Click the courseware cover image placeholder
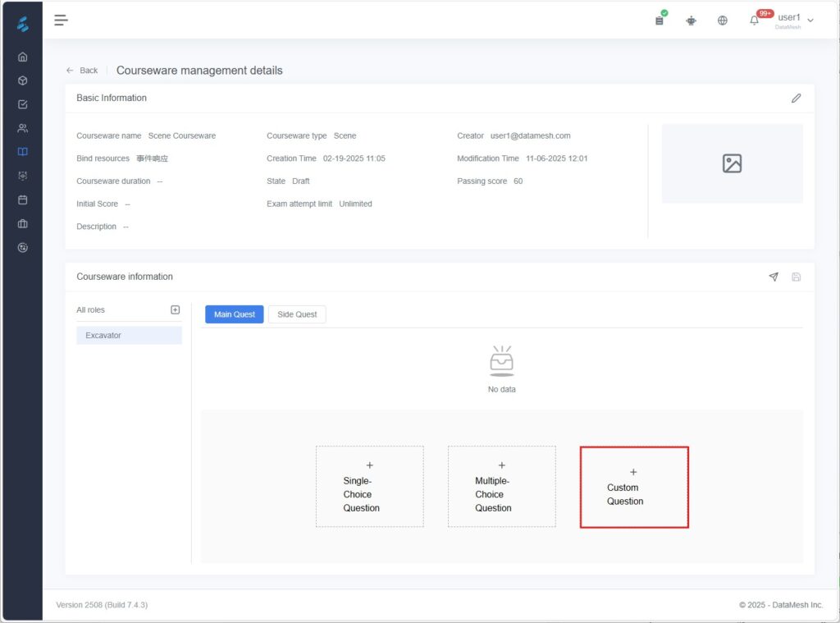Screen dimensions: 840x623 [x=732, y=163]
